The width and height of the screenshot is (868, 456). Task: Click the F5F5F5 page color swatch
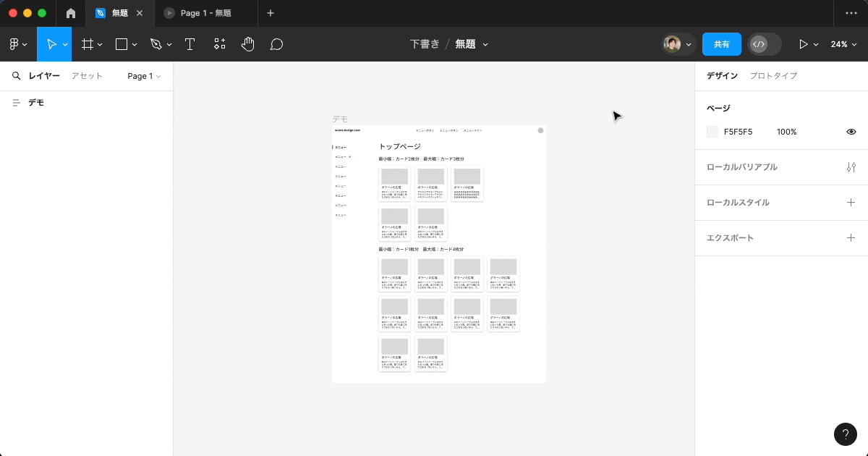coord(712,132)
